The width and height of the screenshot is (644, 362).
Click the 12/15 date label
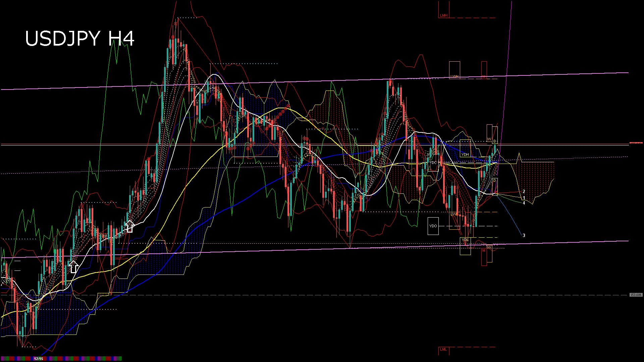[x=39, y=358]
